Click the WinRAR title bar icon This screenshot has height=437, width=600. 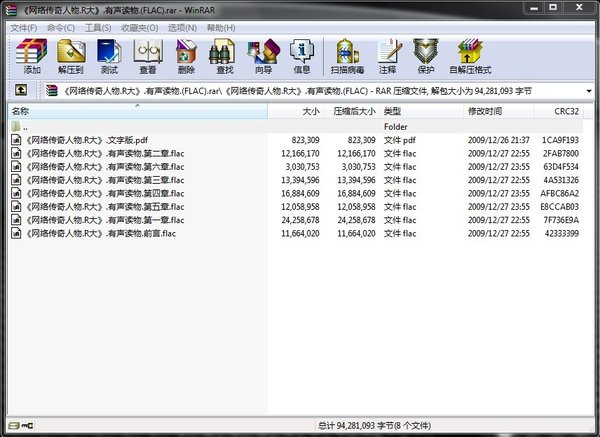click(x=11, y=10)
